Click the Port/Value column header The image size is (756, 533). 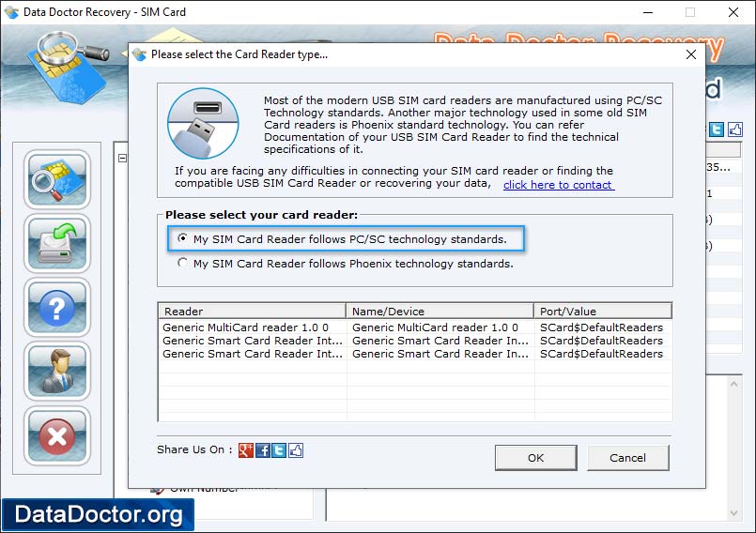(x=603, y=311)
